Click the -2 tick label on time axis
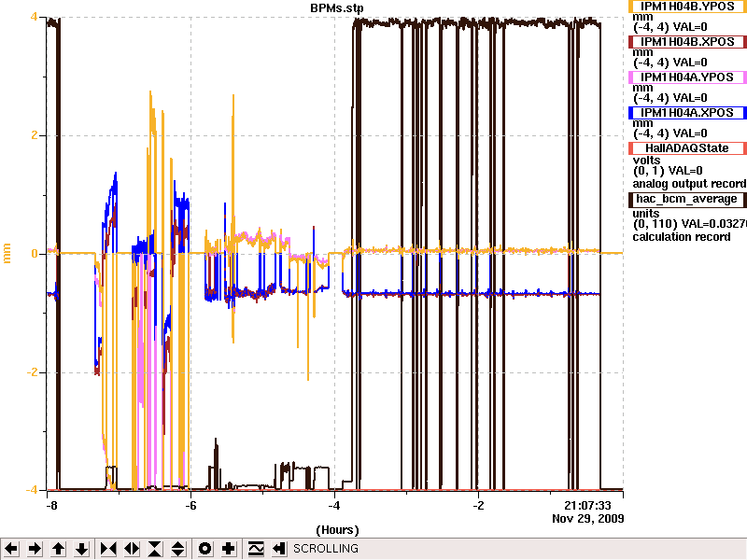The height and width of the screenshot is (560, 747). coord(478,506)
